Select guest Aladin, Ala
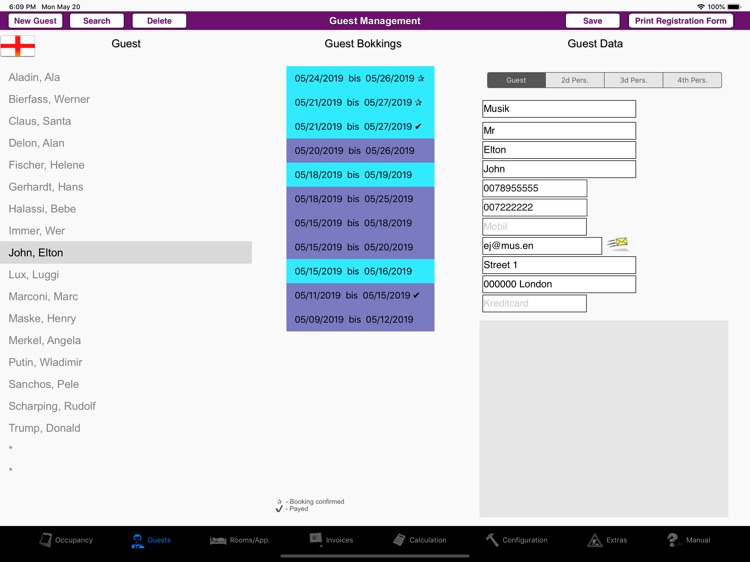Viewport: 750px width, 562px height. [126, 77]
